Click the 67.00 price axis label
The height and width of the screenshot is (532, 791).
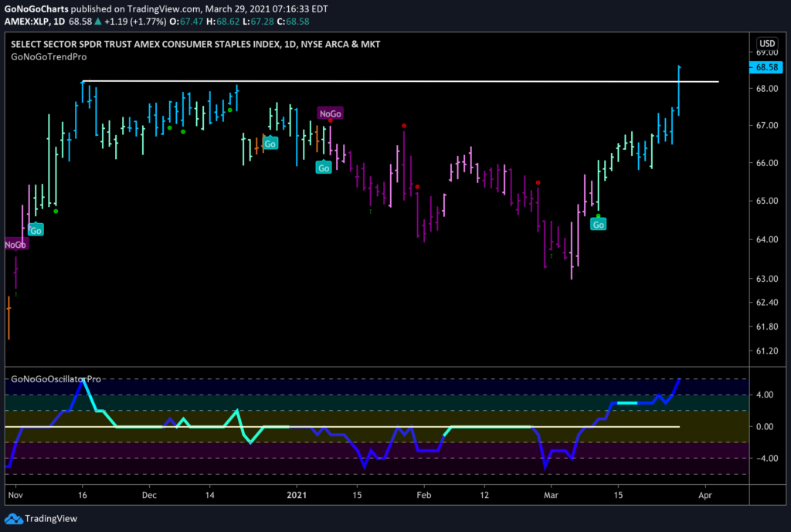767,126
